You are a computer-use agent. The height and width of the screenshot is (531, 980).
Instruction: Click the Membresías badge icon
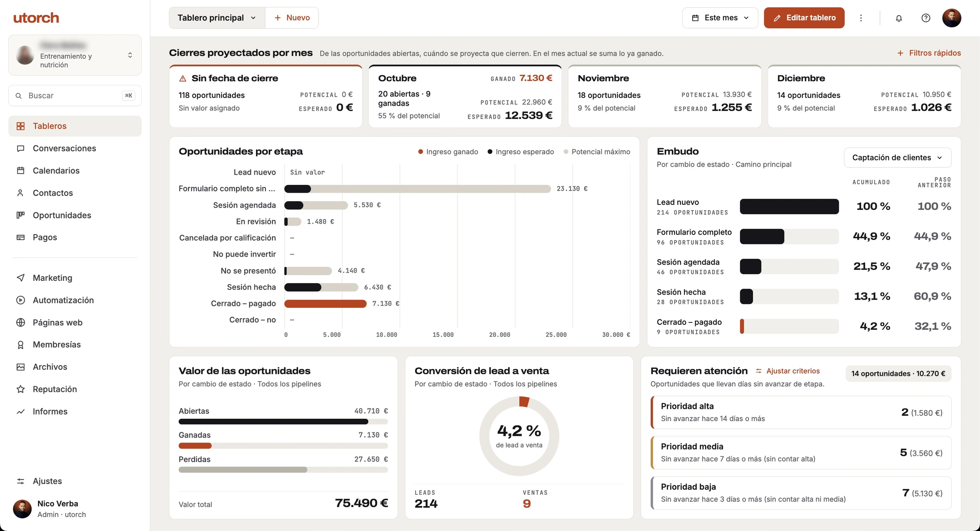click(x=20, y=345)
